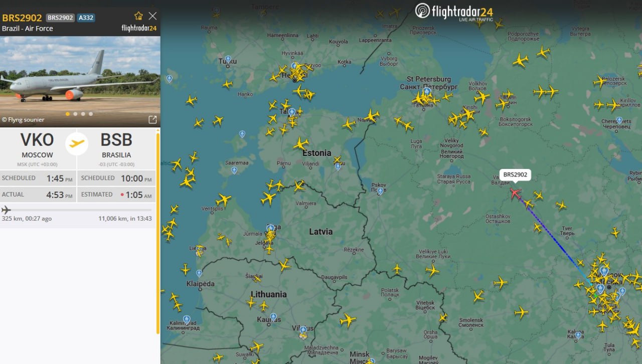
Task: Click the Lithuania country label on the map
Action: [x=269, y=294]
